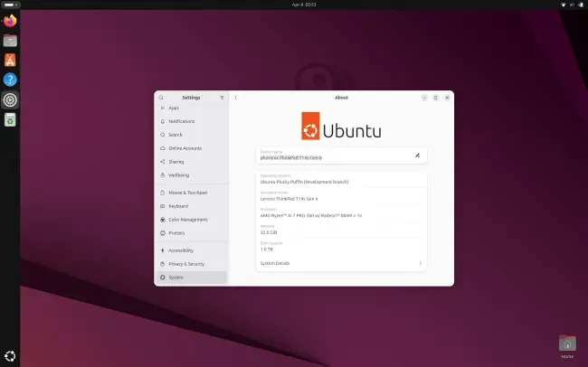Open the Trash in the dock
Viewport: 588px width, 367px height.
[x=10, y=119]
